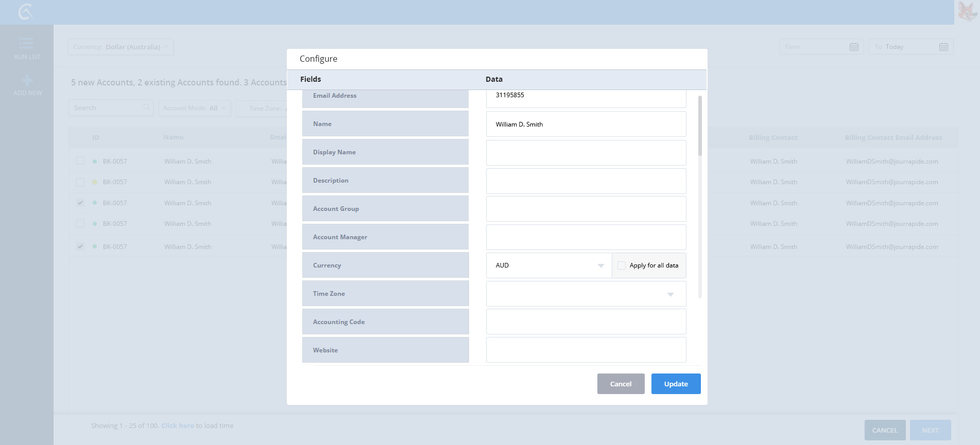Click the search magnifier icon
The height and width of the screenshot is (445, 980).
(147, 108)
